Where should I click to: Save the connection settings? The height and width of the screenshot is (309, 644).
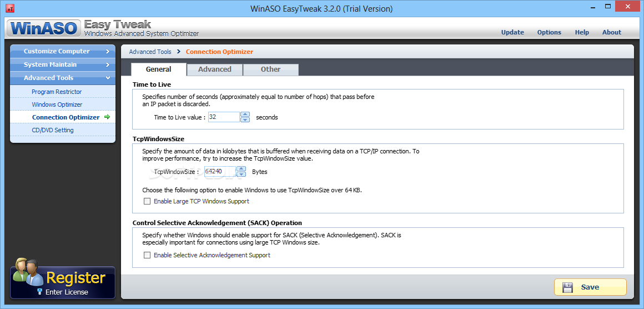(x=590, y=287)
